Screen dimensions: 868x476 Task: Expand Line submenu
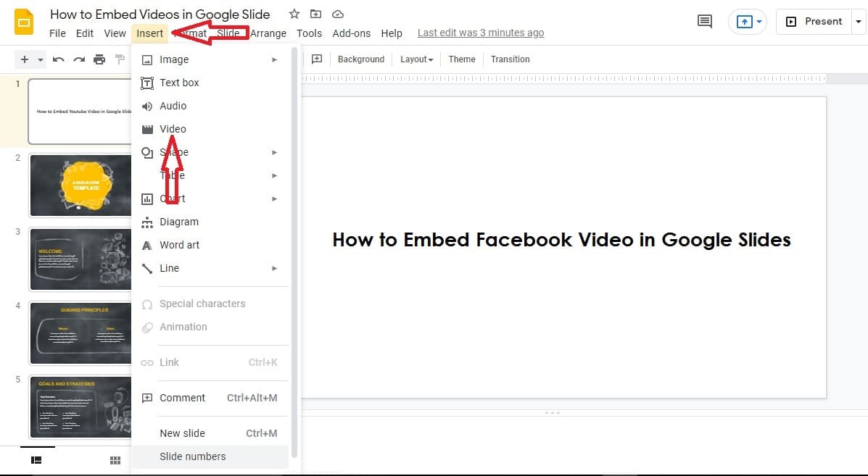(x=210, y=268)
